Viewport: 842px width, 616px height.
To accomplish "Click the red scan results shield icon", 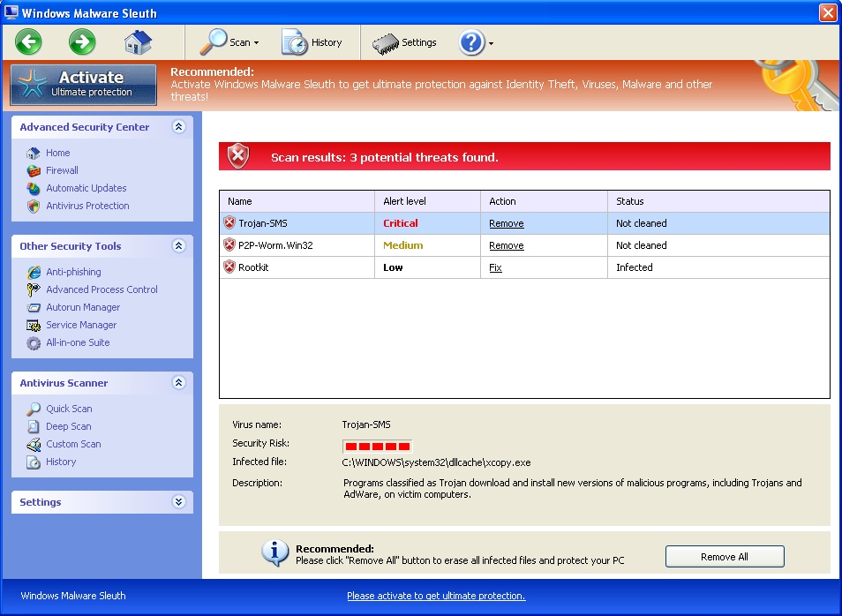I will click(x=238, y=156).
